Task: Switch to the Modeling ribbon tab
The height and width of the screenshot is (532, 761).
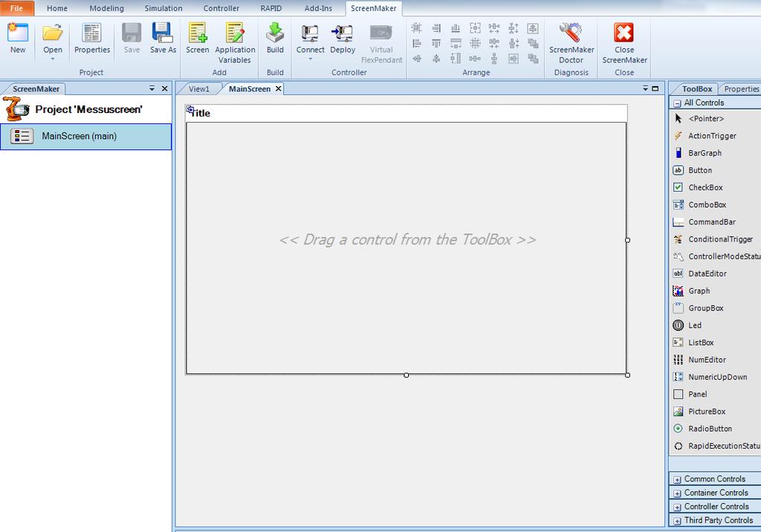Action: pyautogui.click(x=106, y=8)
